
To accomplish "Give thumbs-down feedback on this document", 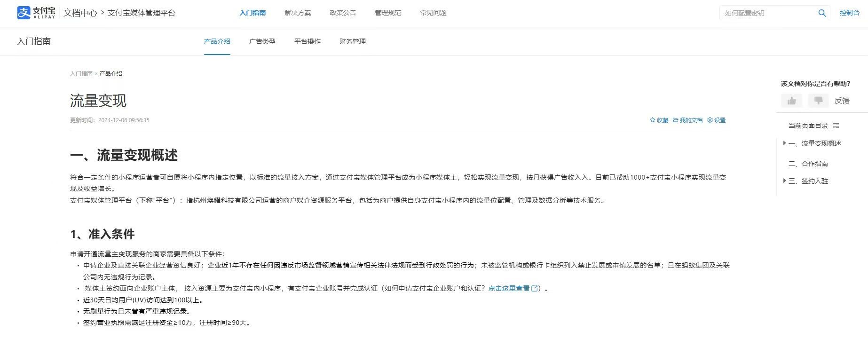I will (x=818, y=101).
